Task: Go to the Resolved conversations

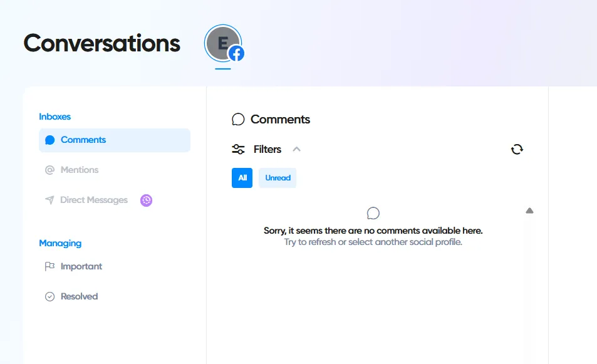Action: click(79, 296)
